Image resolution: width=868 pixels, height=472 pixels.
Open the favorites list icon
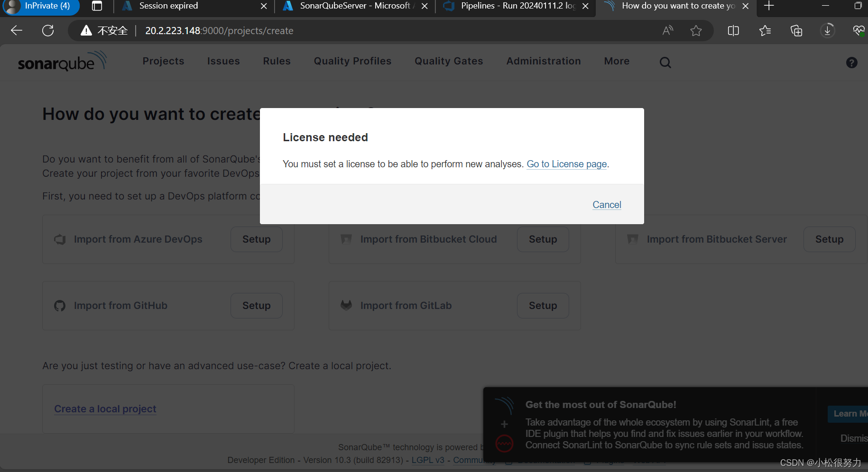[765, 31]
